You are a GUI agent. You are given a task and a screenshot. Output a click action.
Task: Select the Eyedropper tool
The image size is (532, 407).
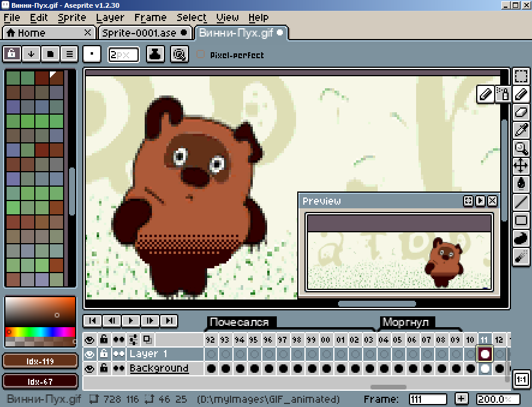[521, 130]
